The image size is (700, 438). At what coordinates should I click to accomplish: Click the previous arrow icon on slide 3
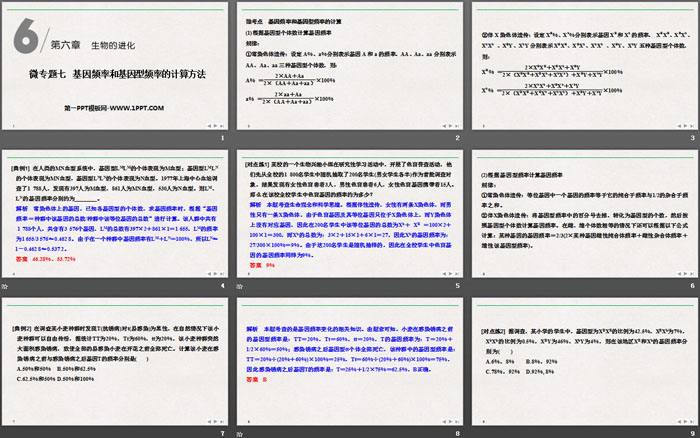click(x=679, y=126)
